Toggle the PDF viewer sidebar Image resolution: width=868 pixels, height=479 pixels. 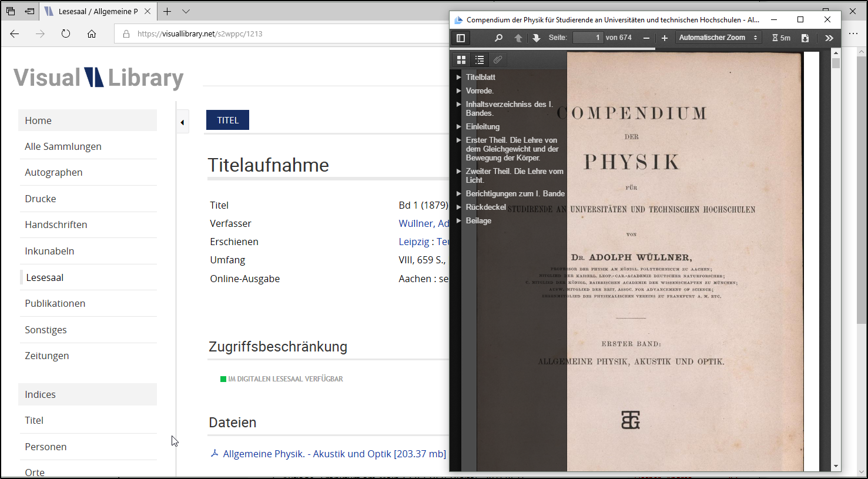(461, 38)
